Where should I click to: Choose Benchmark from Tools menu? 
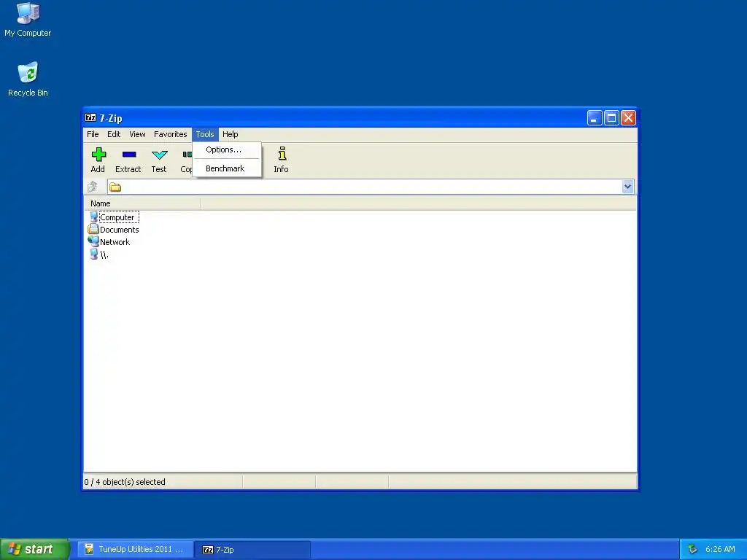[227, 168]
